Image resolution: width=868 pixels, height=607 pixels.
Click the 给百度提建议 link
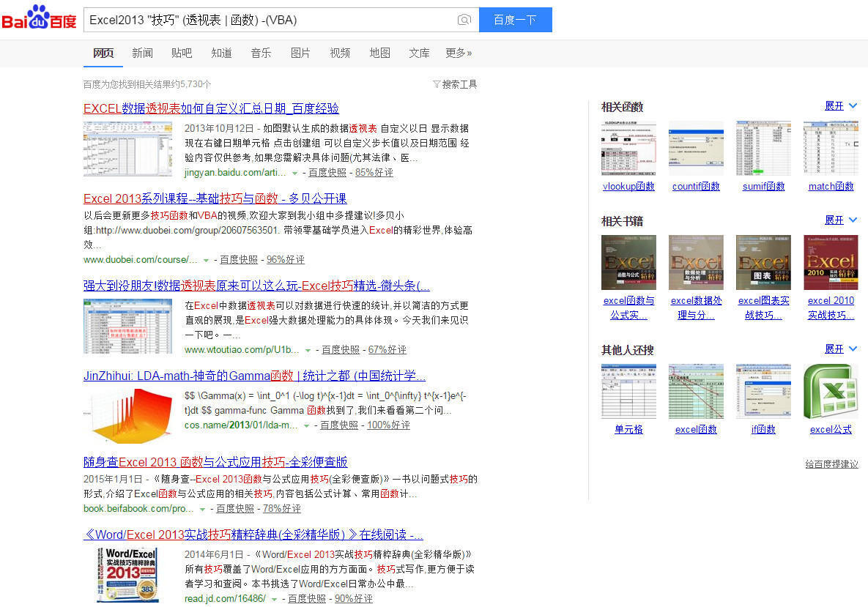click(x=831, y=464)
